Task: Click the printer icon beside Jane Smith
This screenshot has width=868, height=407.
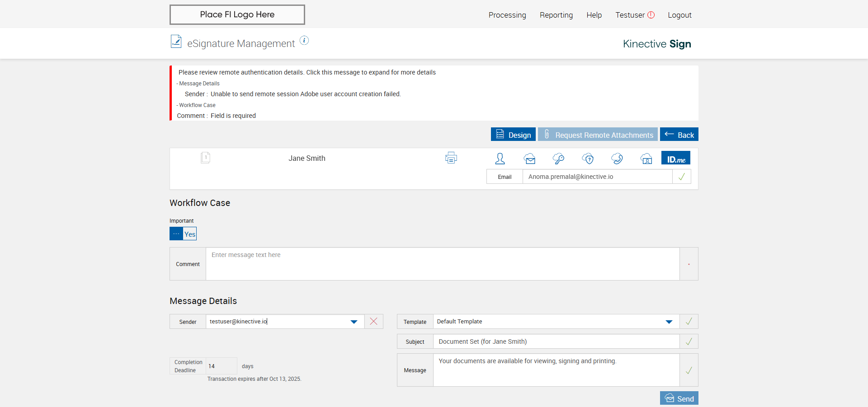Action: (451, 158)
